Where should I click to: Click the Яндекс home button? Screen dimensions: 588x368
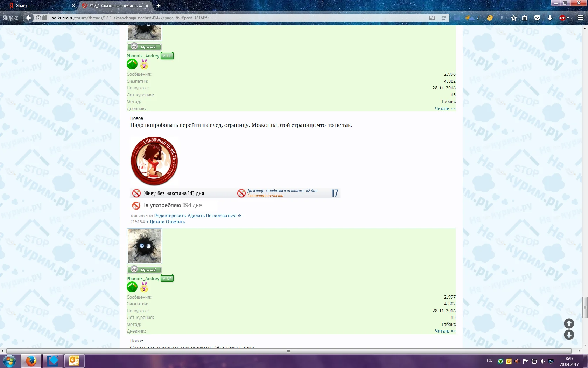[10, 18]
